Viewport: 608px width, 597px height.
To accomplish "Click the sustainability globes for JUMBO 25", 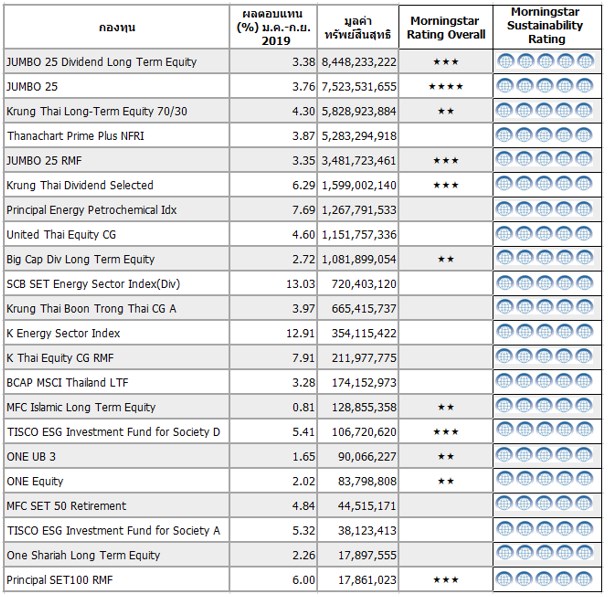I will coord(545,86).
